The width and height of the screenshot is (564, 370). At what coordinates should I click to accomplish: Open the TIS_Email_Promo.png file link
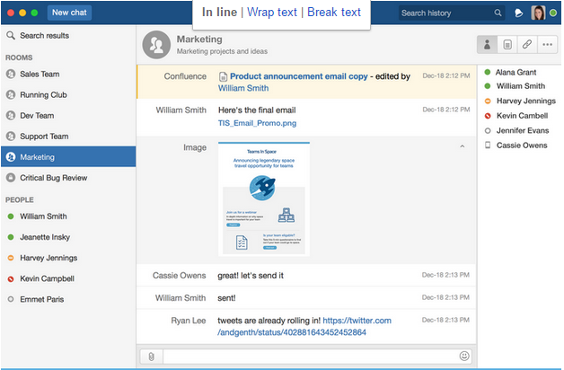pos(257,123)
